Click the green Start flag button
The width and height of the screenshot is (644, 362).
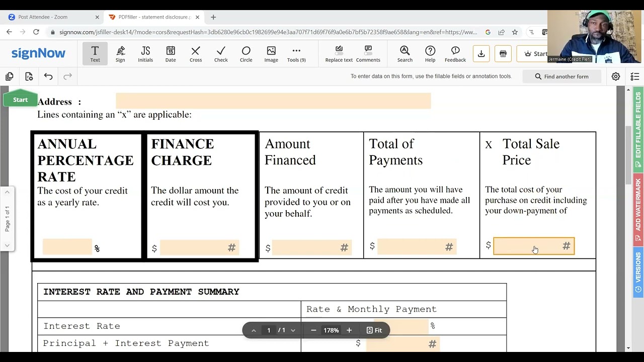(x=21, y=100)
